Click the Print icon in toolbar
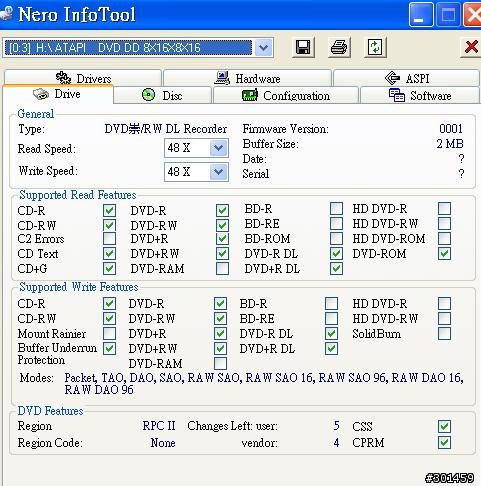Screen dimensions: 481x486 click(339, 47)
